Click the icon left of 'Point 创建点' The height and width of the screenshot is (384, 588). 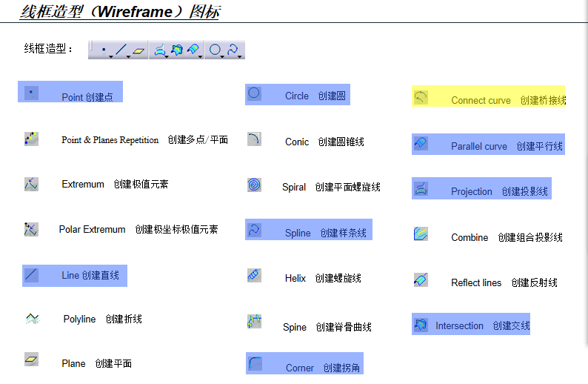[x=31, y=93]
